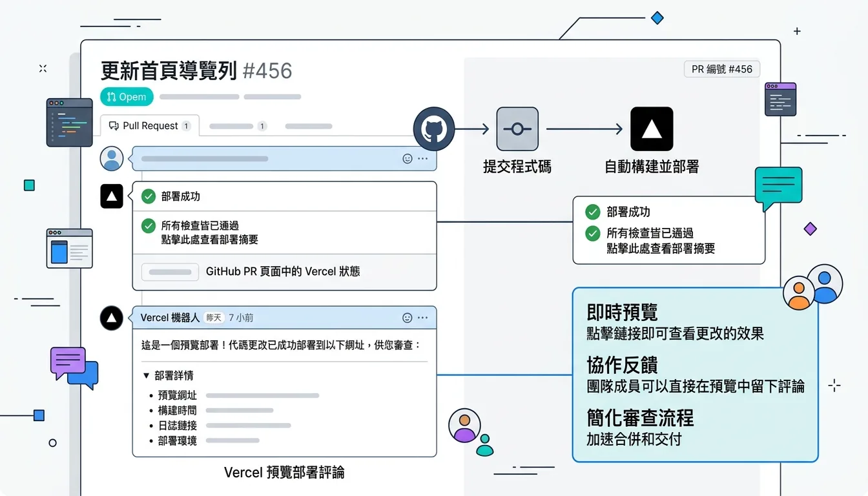Viewport: 868px width, 496px height.
Task: Click GitHub PR 頁面中的 Vercel 狀態 text
Action: coord(283,272)
